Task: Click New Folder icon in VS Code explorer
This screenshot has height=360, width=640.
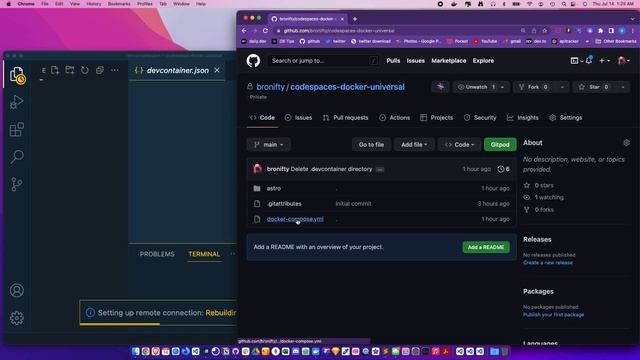Action: click(70, 70)
